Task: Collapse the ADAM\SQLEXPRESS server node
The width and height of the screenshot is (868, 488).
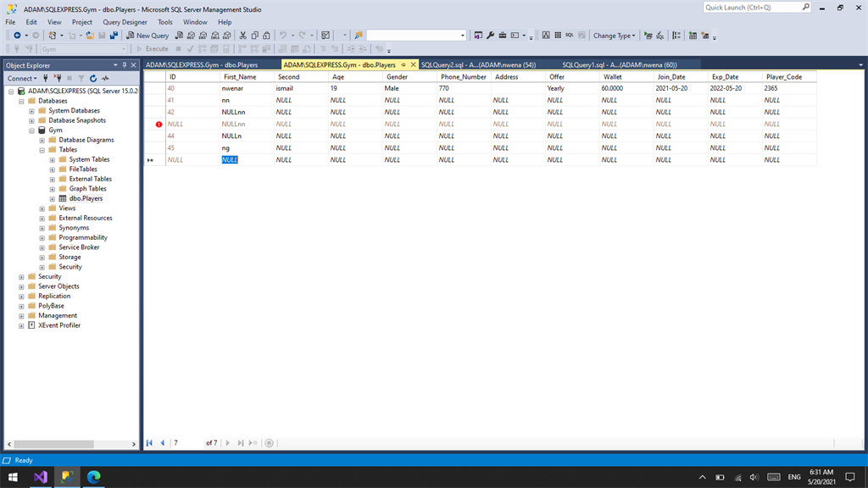Action: point(11,91)
